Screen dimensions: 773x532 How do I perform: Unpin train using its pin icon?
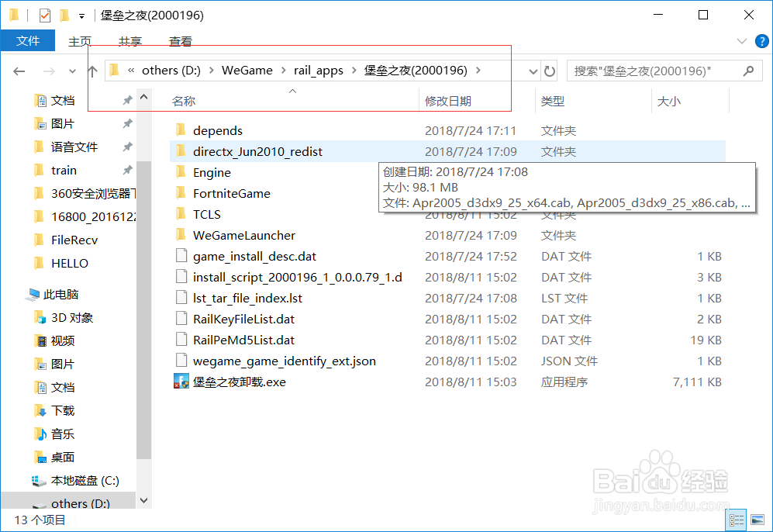pyautogui.click(x=128, y=170)
